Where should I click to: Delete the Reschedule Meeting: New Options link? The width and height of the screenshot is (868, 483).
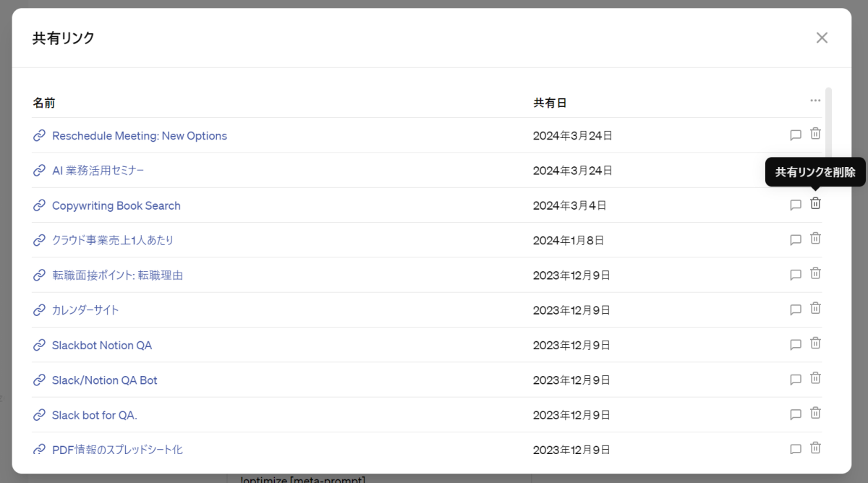[x=815, y=133]
